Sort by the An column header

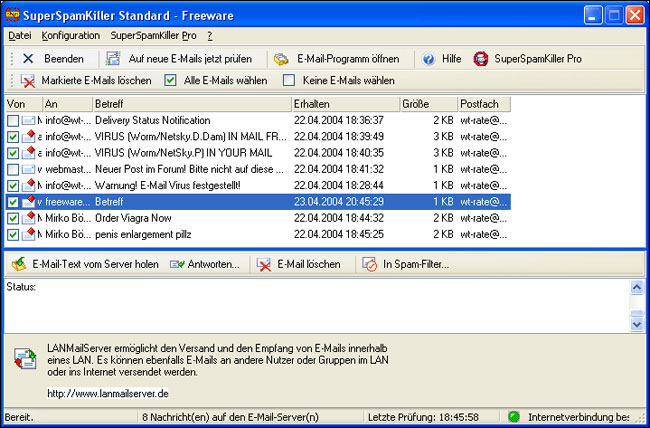tap(68, 104)
